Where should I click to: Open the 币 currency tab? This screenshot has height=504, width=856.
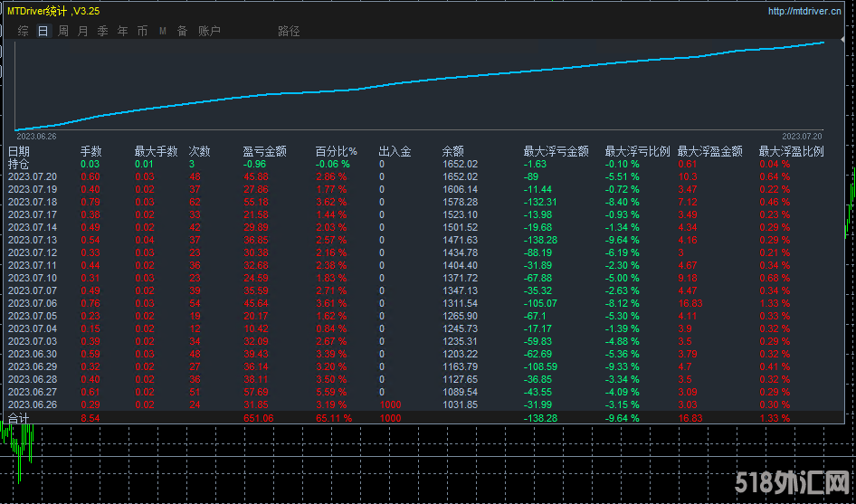pos(142,31)
